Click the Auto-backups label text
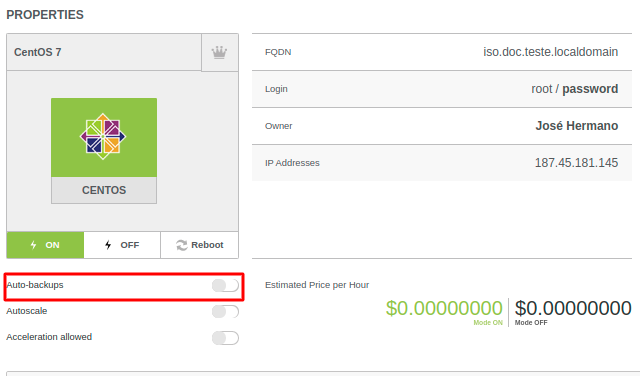This screenshot has height=376, width=640. pyautogui.click(x=35, y=285)
